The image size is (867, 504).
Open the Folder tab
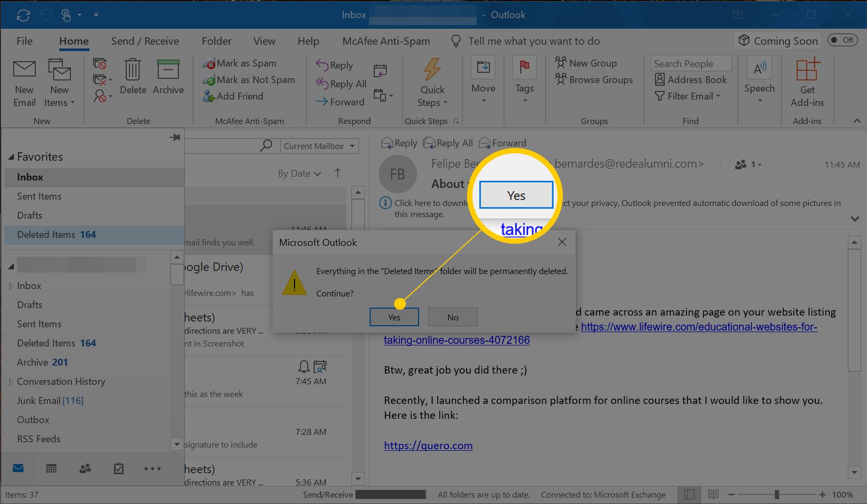(x=216, y=41)
